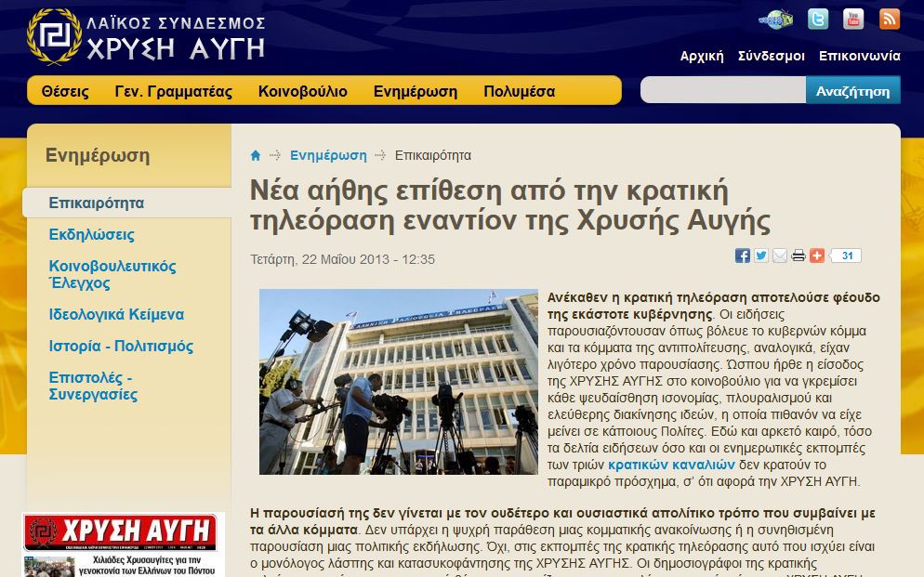Viewport: 924px width, 577px height.
Task: Select Εκδηλώσεις in the sidebar
Action: click(x=91, y=234)
